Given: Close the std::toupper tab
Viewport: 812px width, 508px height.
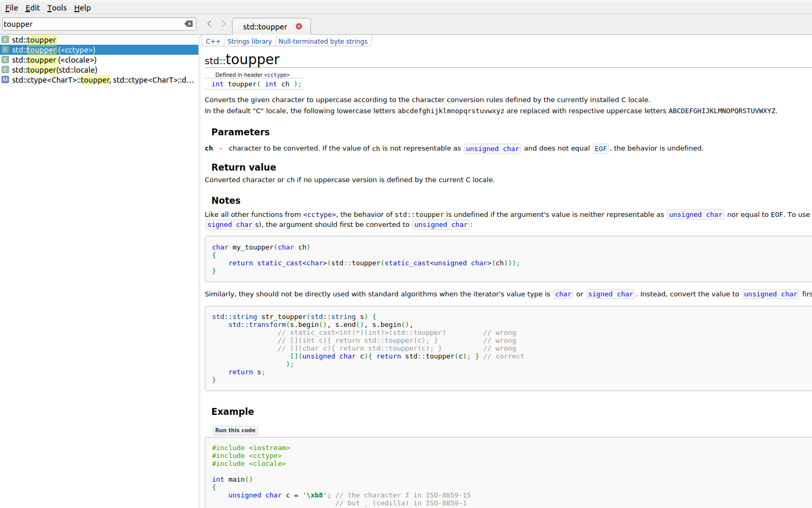Looking at the screenshot, I should (299, 26).
